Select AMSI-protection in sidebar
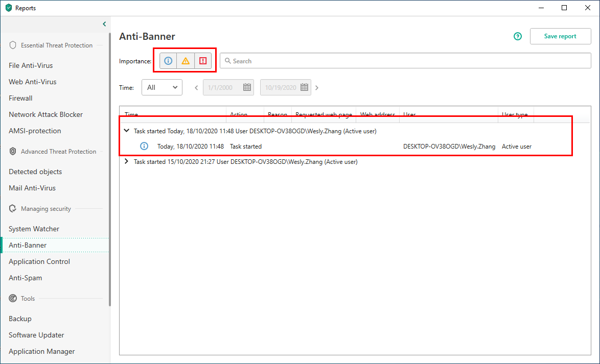Image resolution: width=600 pixels, height=364 pixels. tap(35, 131)
